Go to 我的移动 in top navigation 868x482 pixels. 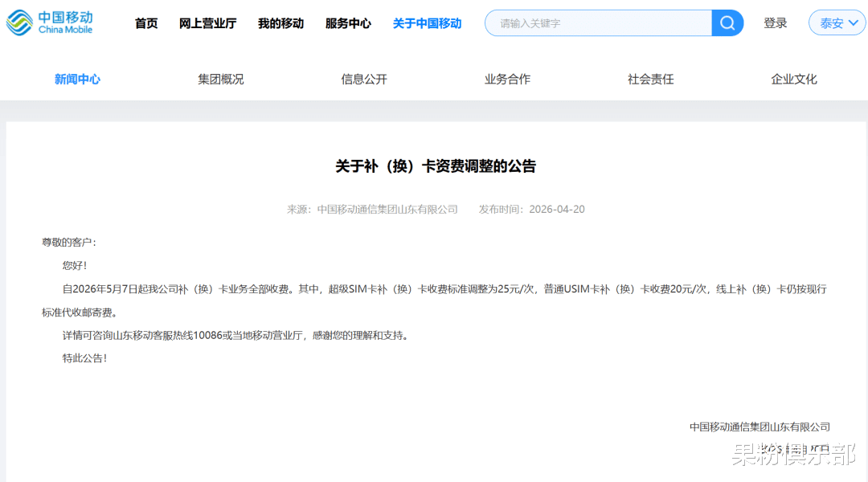coord(280,23)
